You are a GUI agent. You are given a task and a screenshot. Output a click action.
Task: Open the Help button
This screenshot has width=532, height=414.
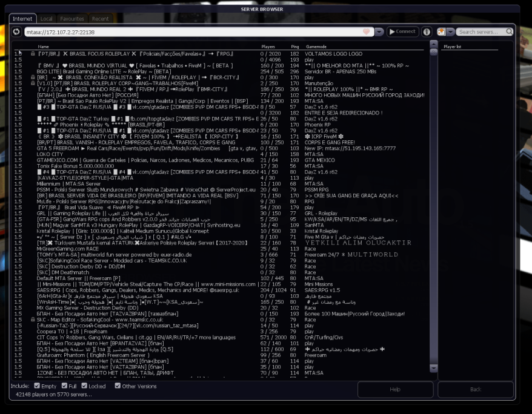(x=395, y=389)
